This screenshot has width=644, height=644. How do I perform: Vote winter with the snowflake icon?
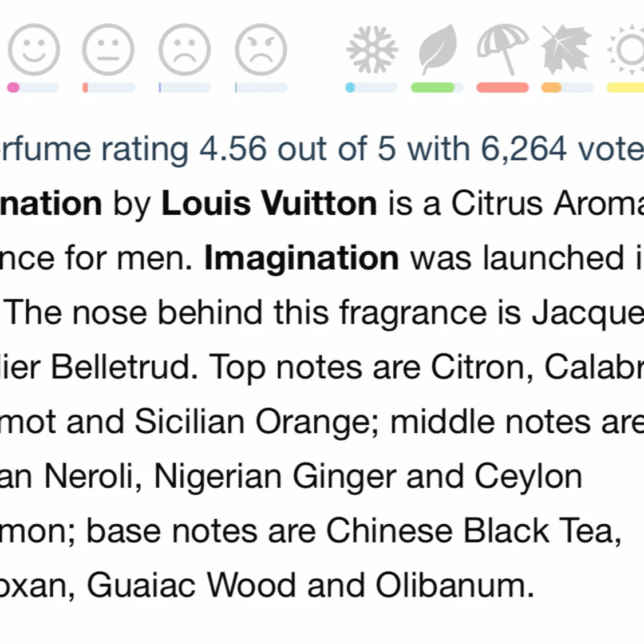tap(372, 50)
